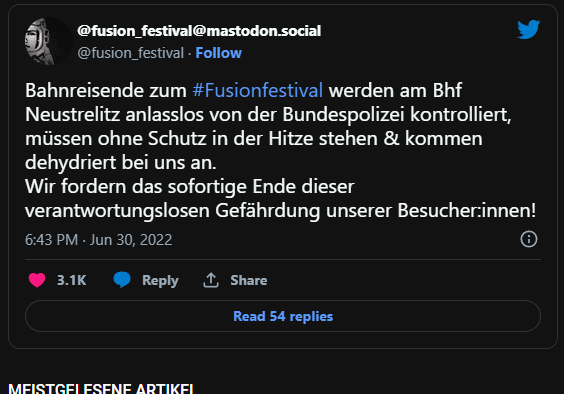The image size is (564, 394).
Task: Click the Reply label
Action: pos(160,280)
